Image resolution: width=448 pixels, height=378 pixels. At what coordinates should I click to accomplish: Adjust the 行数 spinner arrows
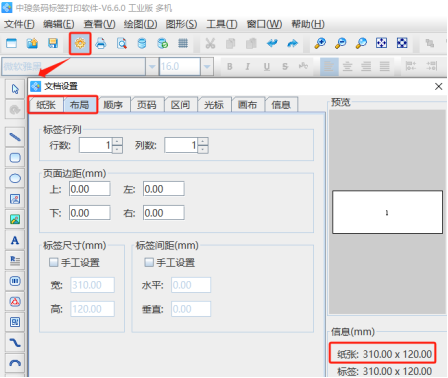[x=117, y=145]
